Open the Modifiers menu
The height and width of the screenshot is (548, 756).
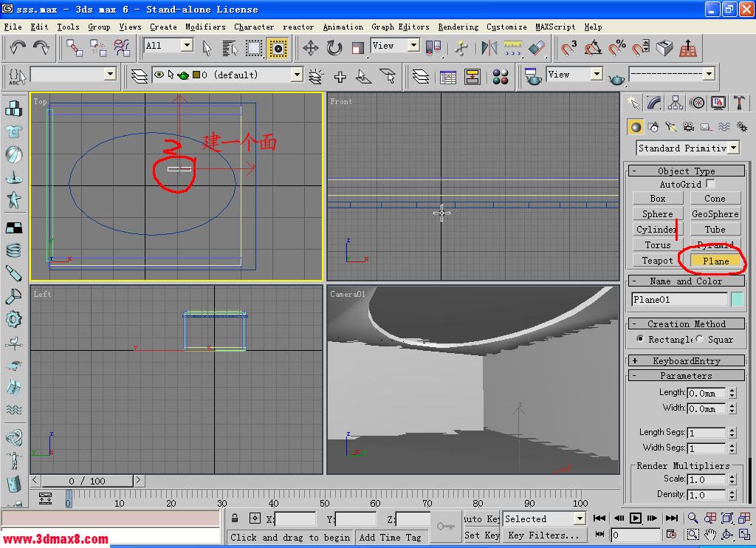coord(205,27)
